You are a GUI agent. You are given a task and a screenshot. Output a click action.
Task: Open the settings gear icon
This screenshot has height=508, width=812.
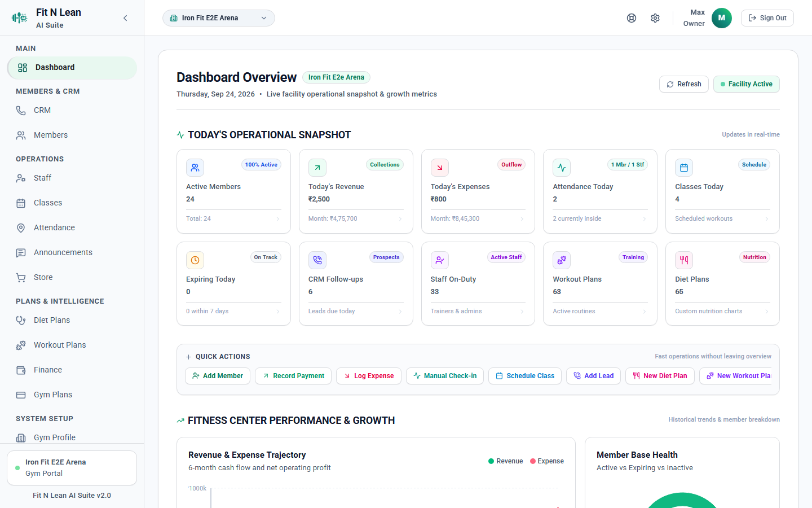tap(655, 18)
